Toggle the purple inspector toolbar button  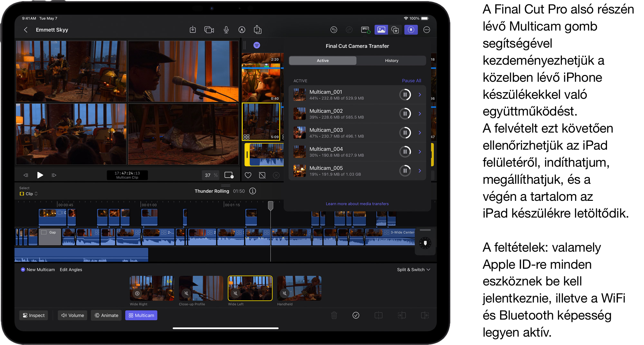pos(411,30)
